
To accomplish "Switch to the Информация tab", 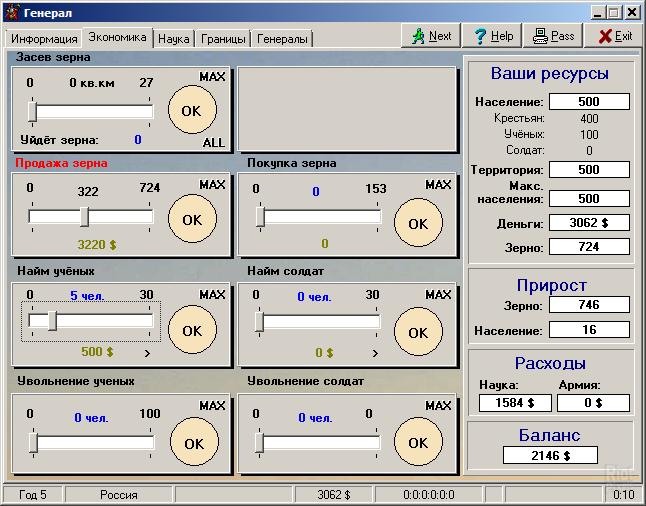I will pyautogui.click(x=44, y=39).
